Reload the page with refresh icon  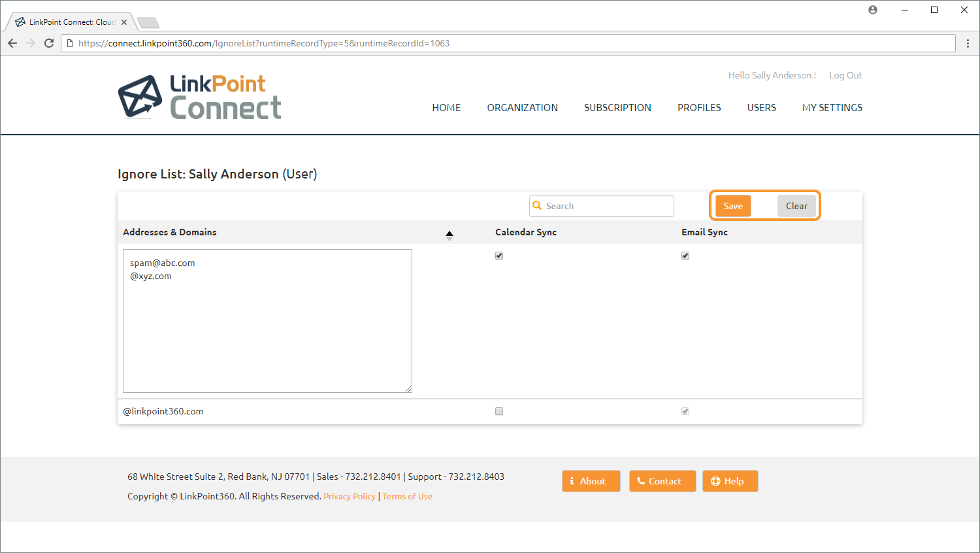click(49, 43)
